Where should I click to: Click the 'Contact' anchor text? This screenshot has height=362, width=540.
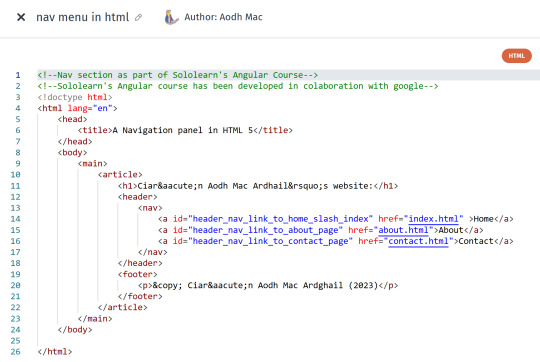pyautogui.click(x=476, y=241)
